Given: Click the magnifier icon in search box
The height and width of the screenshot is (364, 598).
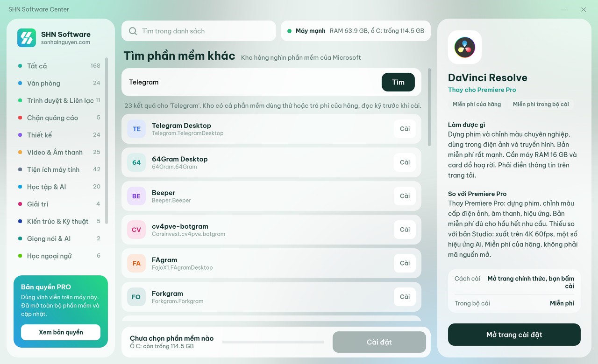Looking at the screenshot, I should point(133,31).
